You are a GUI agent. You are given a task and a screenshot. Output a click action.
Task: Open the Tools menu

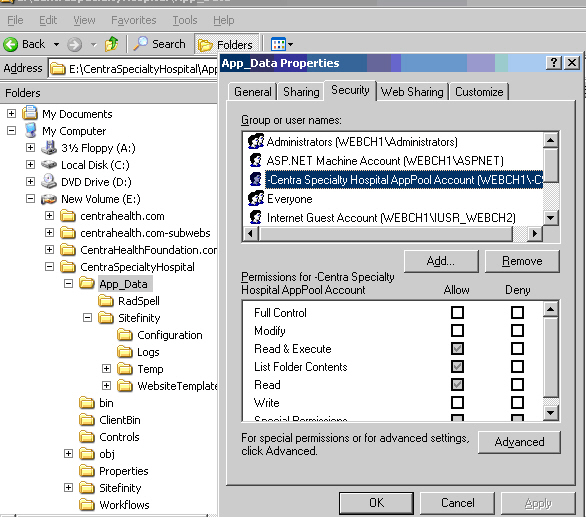pos(185,20)
